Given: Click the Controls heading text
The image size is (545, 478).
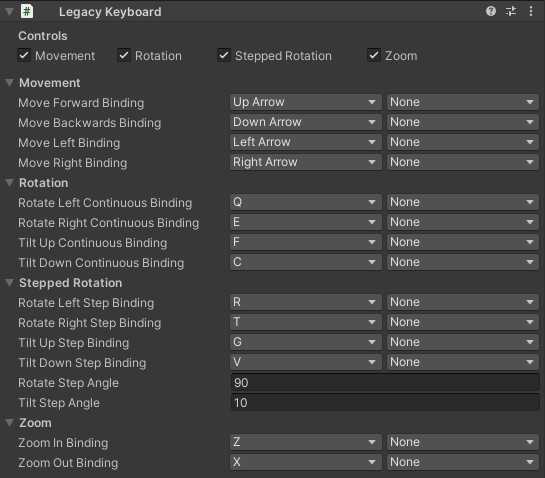Looking at the screenshot, I should point(43,36).
